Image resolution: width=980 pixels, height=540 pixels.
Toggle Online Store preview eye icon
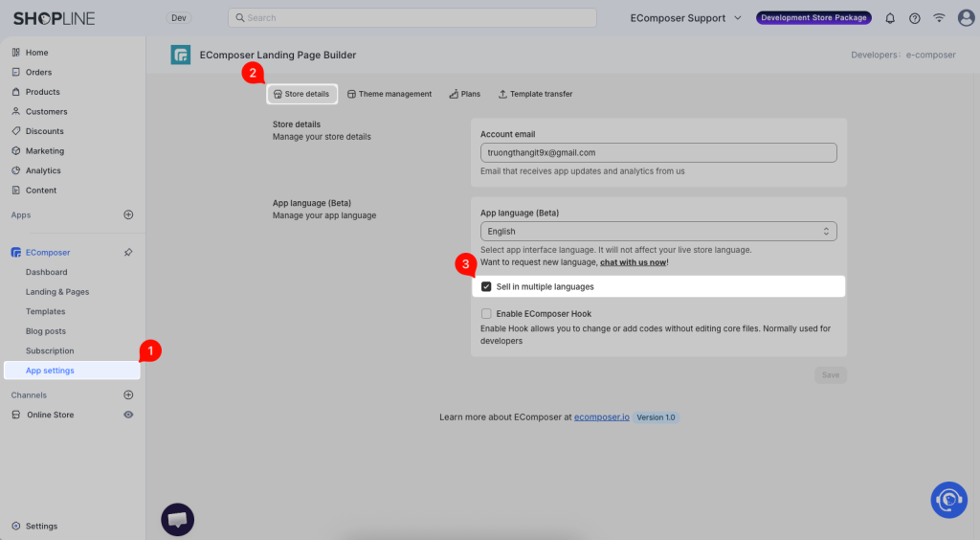[x=128, y=415]
